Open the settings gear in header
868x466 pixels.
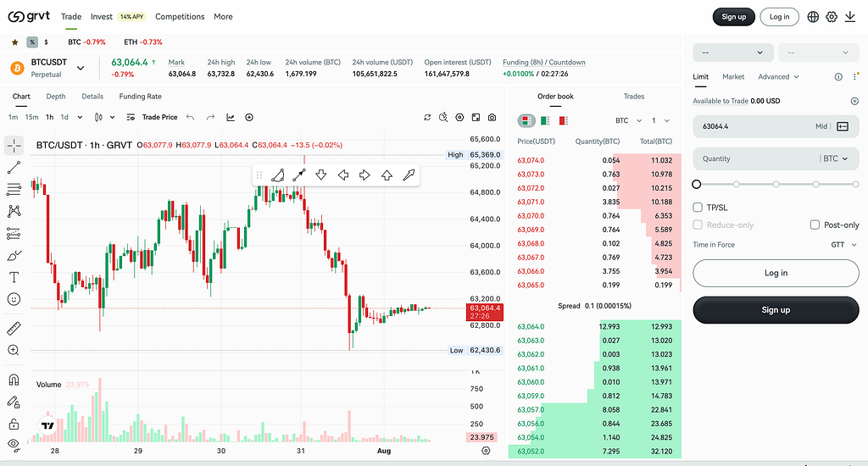point(832,17)
